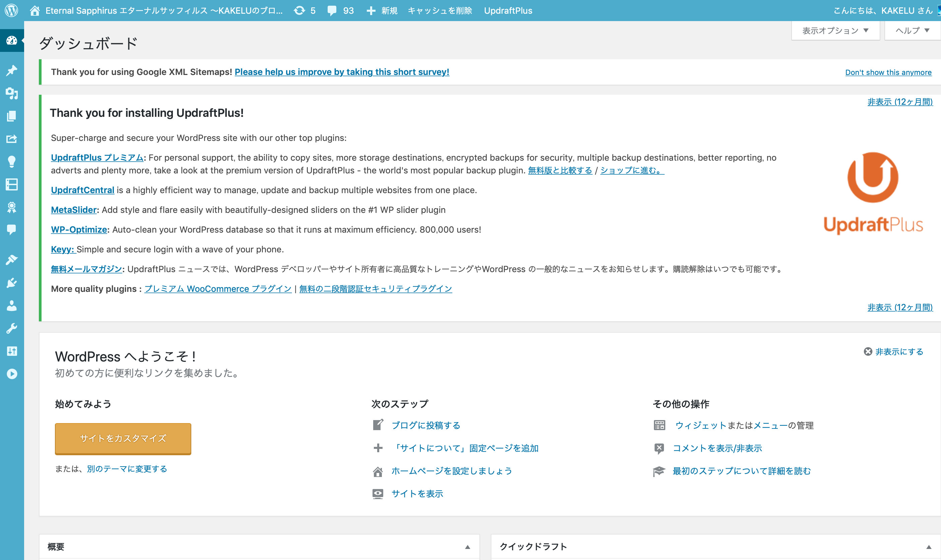The image size is (941, 560).
Task: Open Plugins via the plug icon
Action: (x=12, y=283)
